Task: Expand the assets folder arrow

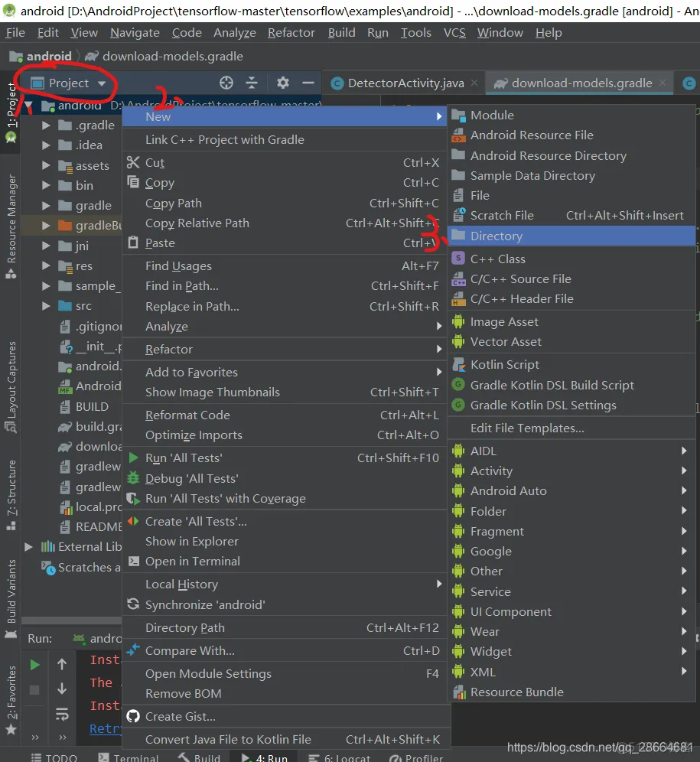Action: click(x=46, y=166)
